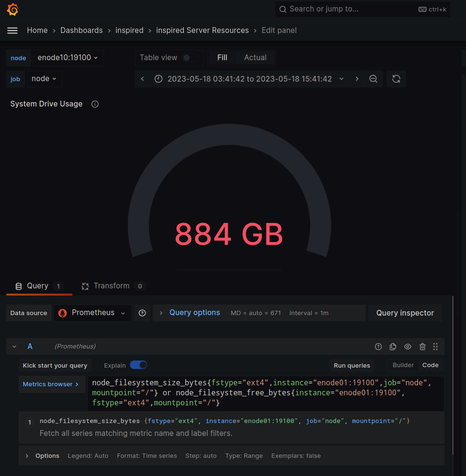Click the job variable label
466x476 pixels.
click(x=15, y=79)
